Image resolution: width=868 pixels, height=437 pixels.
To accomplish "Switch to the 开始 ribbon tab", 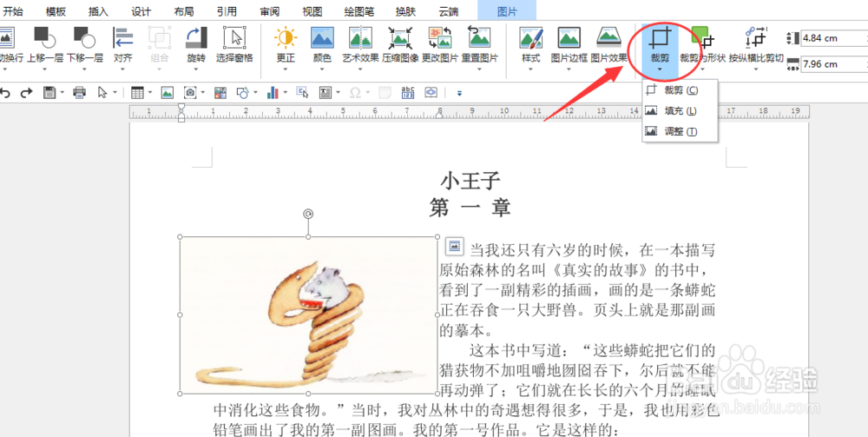I will [x=13, y=11].
